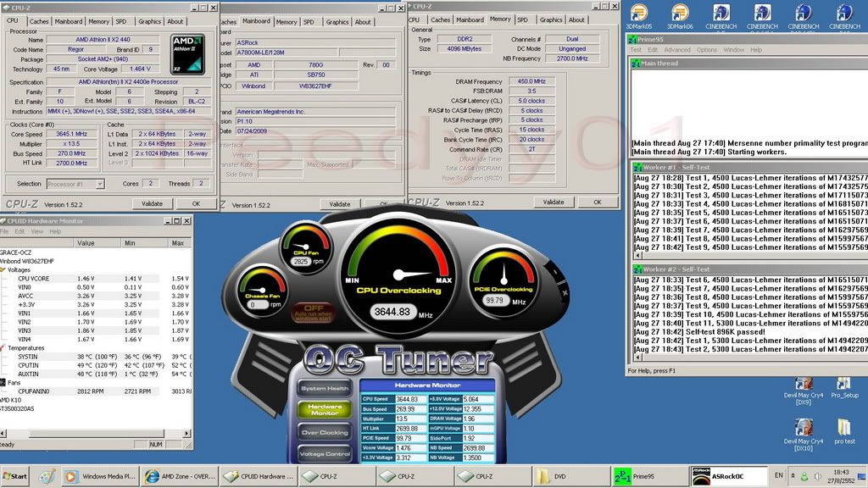The image size is (868, 488).
Task: Select the Winbond W83627EHF tree node
Action: [27, 261]
